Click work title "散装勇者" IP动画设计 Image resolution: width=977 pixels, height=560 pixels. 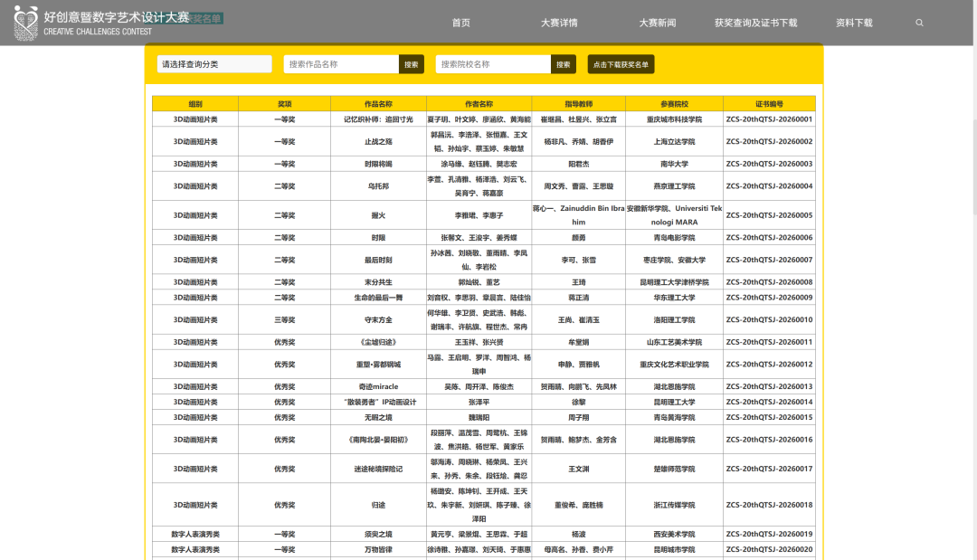point(380,403)
